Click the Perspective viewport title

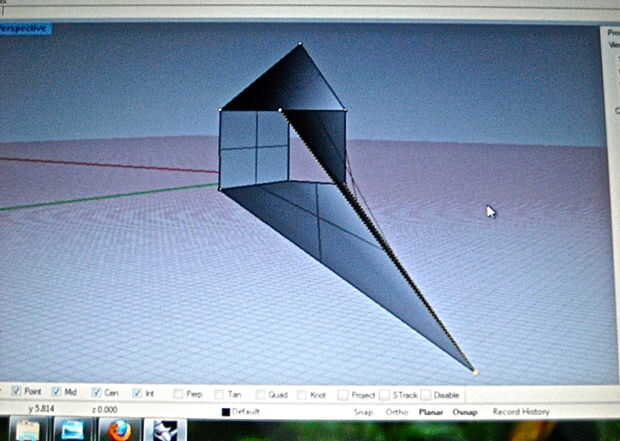tap(25, 28)
